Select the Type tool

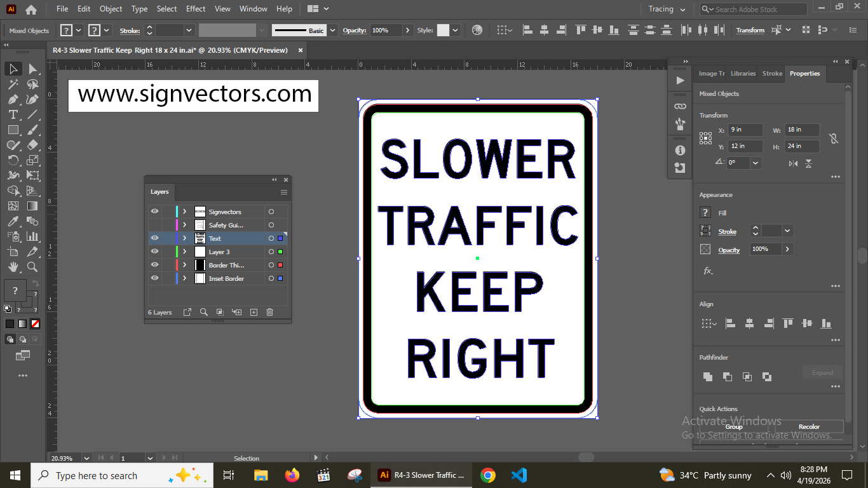tap(13, 114)
